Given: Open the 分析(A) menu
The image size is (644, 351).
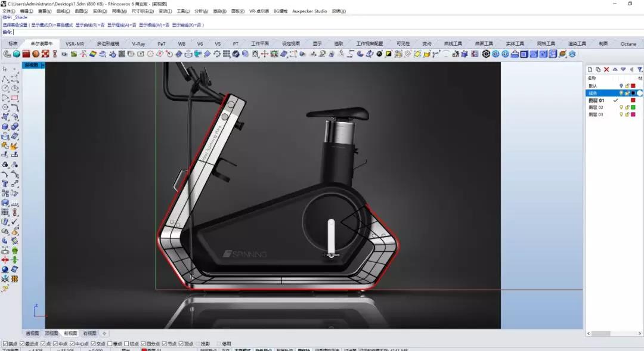Looking at the screenshot, I should (x=202, y=11).
